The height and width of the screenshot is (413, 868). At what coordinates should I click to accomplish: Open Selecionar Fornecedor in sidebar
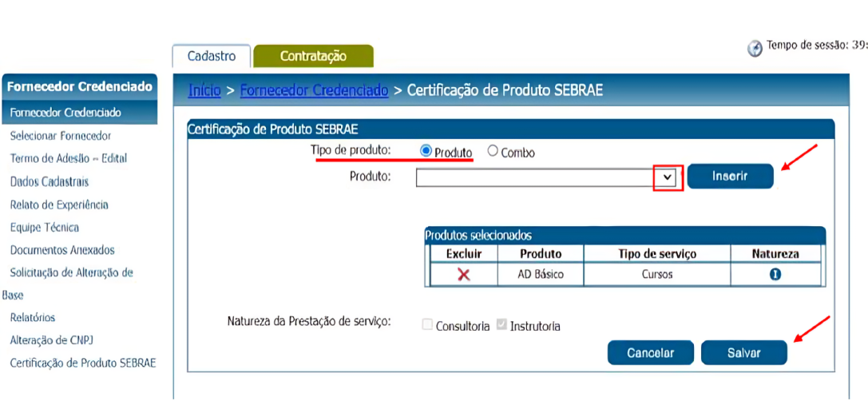pyautogui.click(x=61, y=136)
